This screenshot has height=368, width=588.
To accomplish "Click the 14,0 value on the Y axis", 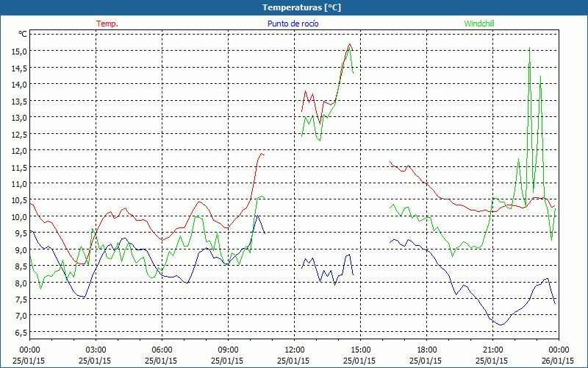I will pyautogui.click(x=20, y=85).
